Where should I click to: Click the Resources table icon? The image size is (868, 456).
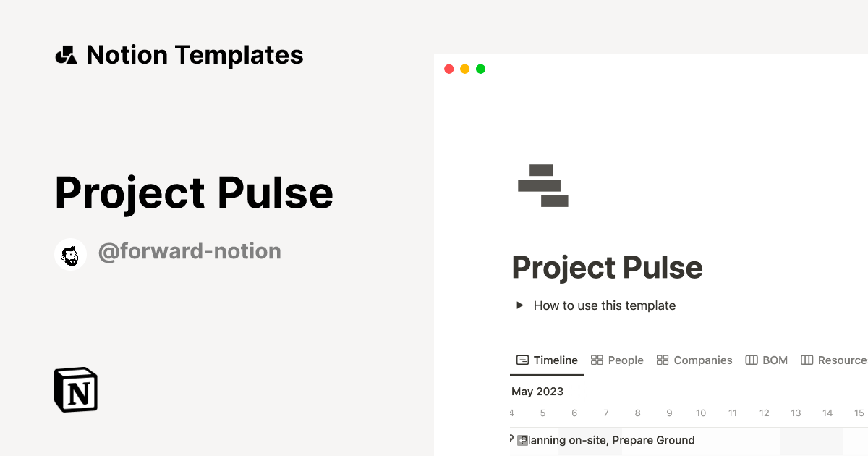[x=806, y=360]
